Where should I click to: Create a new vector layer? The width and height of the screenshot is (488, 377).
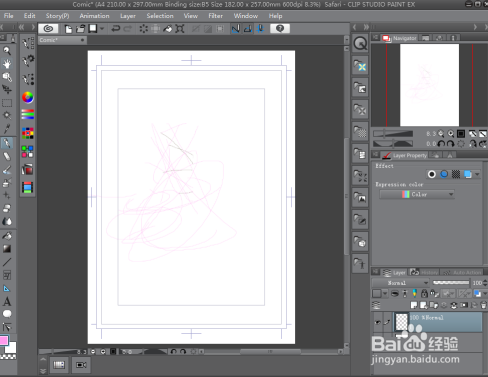pyautogui.click(x=424, y=305)
